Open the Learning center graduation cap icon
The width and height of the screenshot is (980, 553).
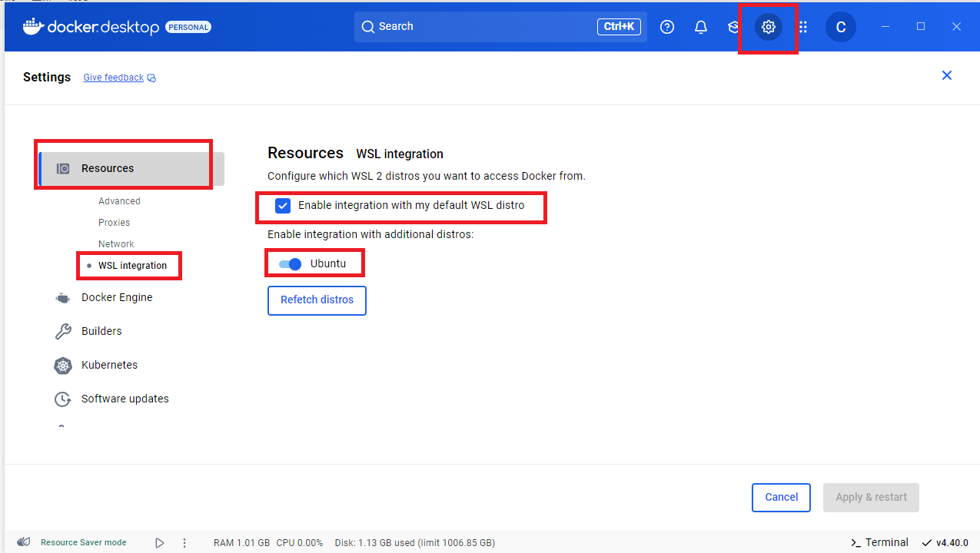[733, 27]
